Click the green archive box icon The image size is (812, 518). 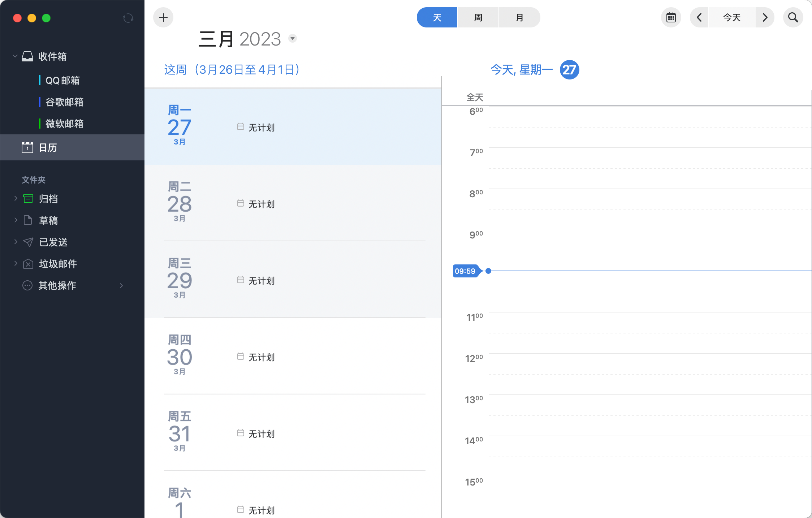point(28,199)
